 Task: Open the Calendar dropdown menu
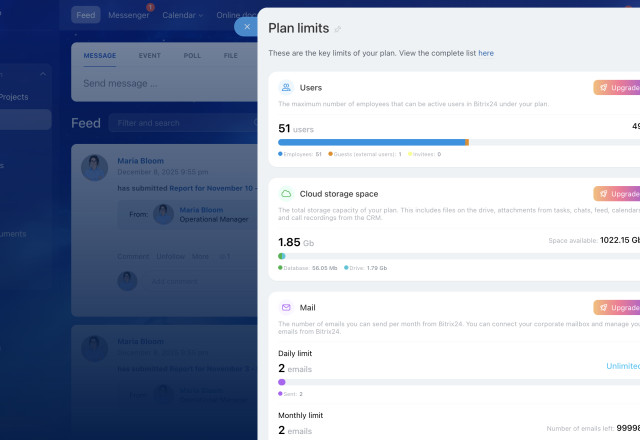tap(183, 15)
